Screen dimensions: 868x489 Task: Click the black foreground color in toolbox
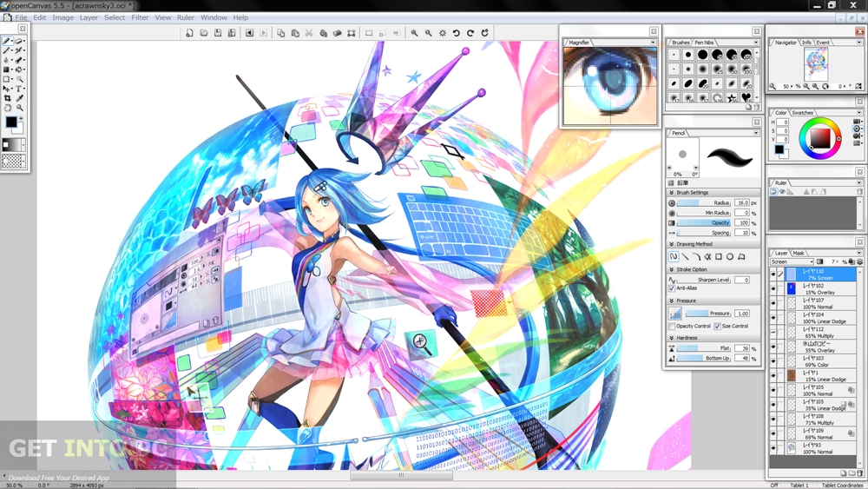(x=10, y=122)
